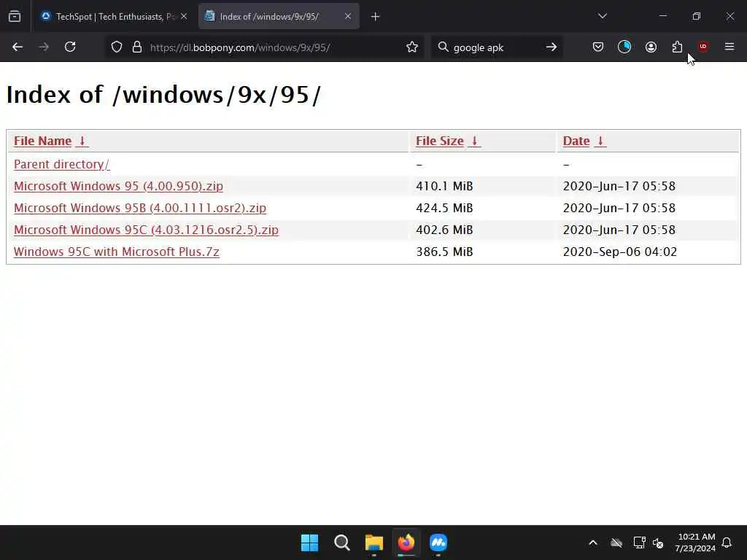
Task: Open the Firefox View icon
Action: (x=15, y=17)
